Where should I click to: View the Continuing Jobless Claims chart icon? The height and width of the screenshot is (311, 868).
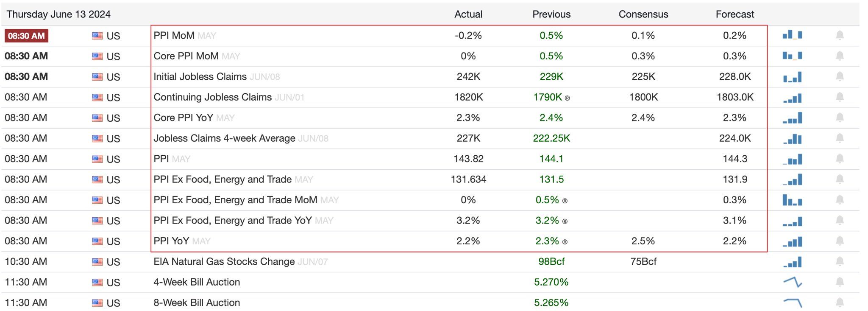792,98
